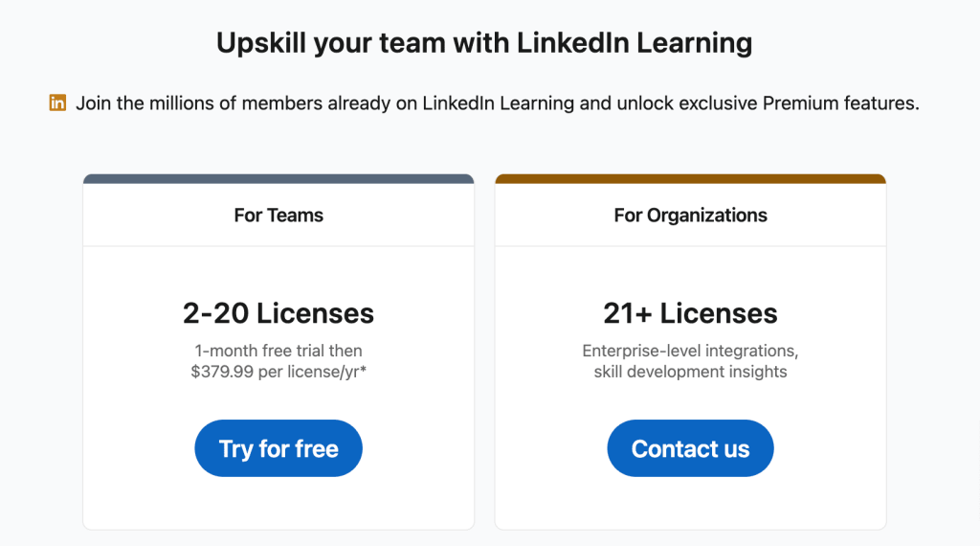Click the $379.99 per license/yr price text
The width and height of the screenshot is (980, 546).
(x=276, y=372)
